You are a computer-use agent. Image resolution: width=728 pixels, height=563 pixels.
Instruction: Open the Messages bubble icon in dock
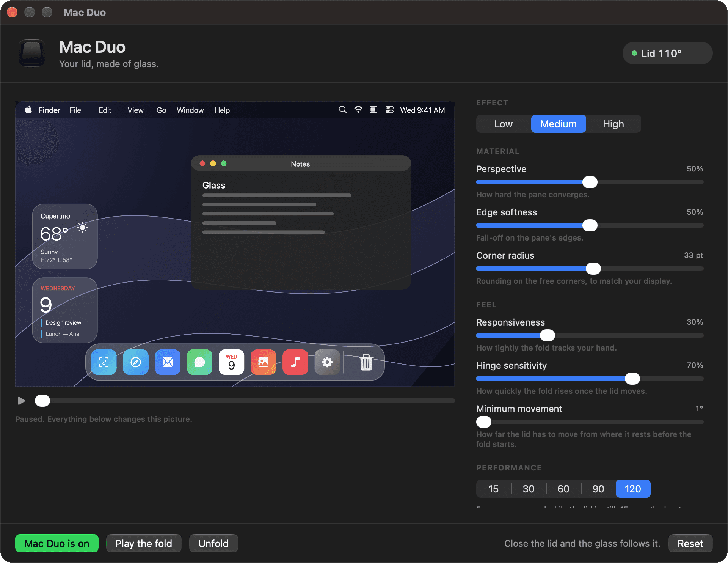click(199, 362)
